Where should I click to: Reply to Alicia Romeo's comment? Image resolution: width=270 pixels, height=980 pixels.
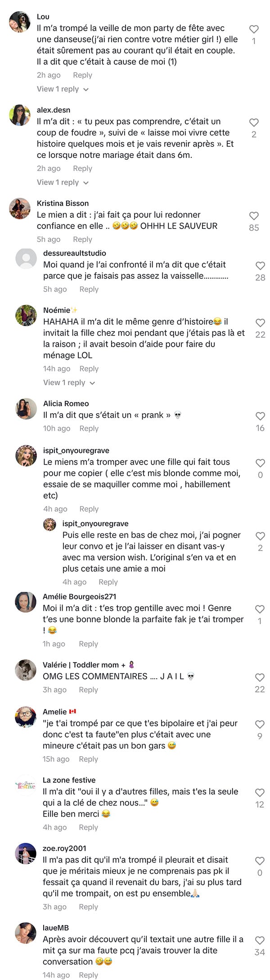point(89,429)
